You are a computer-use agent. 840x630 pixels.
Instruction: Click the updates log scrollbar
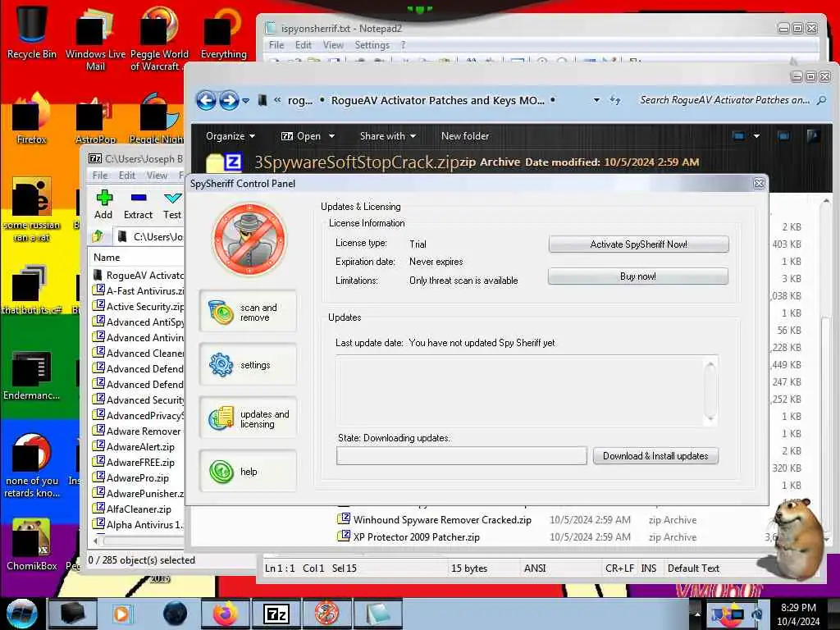710,390
